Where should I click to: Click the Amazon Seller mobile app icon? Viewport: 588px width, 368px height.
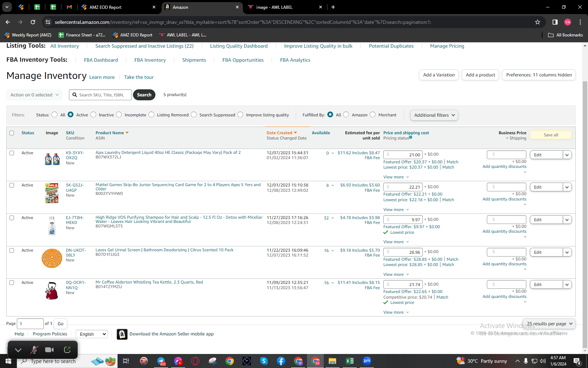click(x=122, y=334)
